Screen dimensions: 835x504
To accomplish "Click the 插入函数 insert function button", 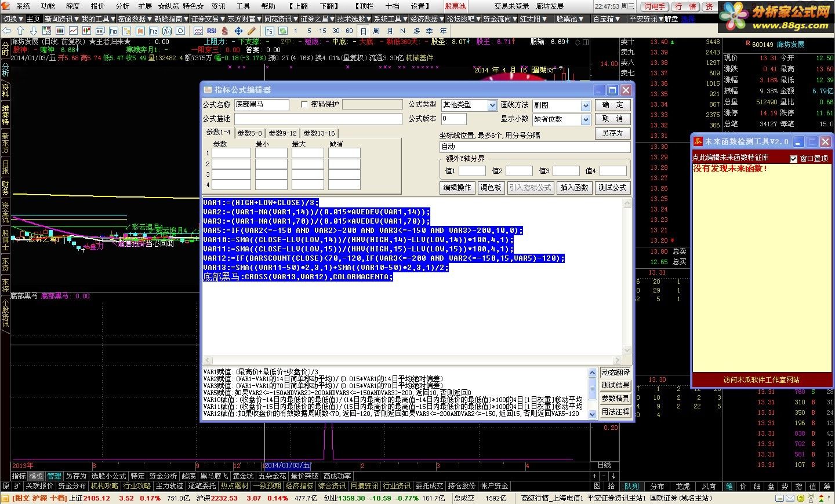I will 574,188.
